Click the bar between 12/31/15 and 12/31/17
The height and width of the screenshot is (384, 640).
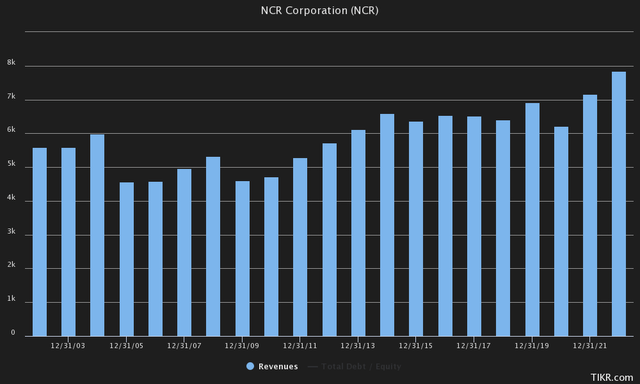[x=445, y=226]
